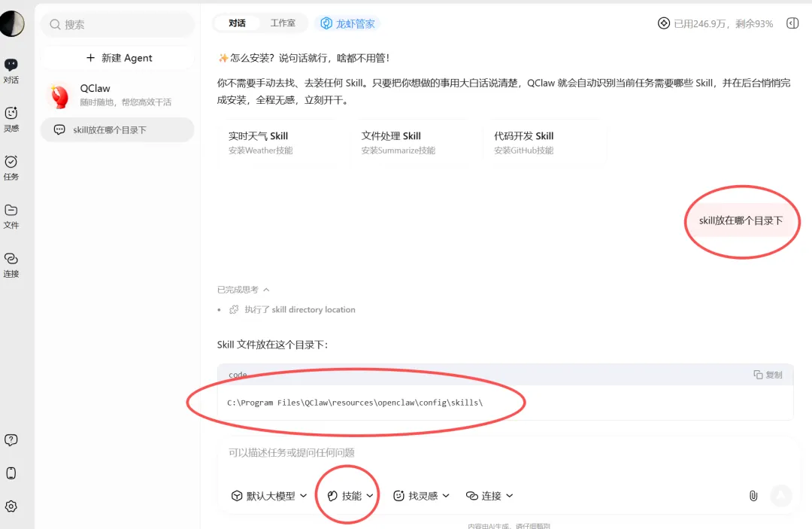The height and width of the screenshot is (529, 812).
Task: Click the '怎么安装' heading line
Action: pos(304,58)
